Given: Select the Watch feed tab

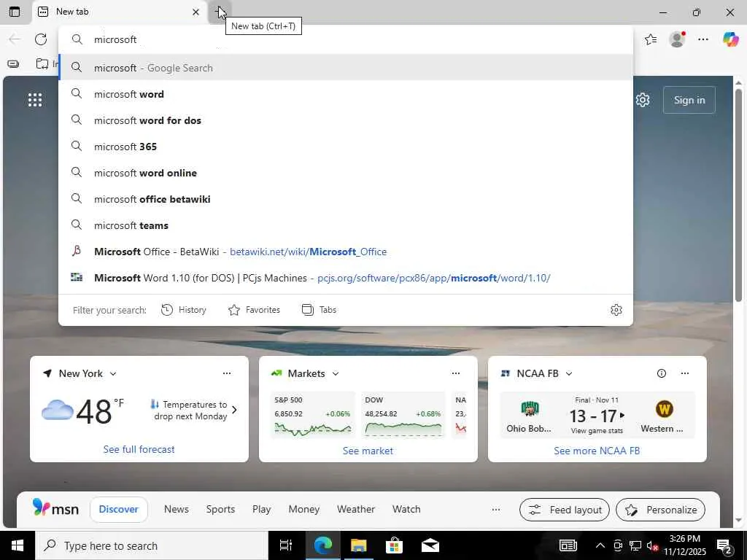Looking at the screenshot, I should 406,510.
